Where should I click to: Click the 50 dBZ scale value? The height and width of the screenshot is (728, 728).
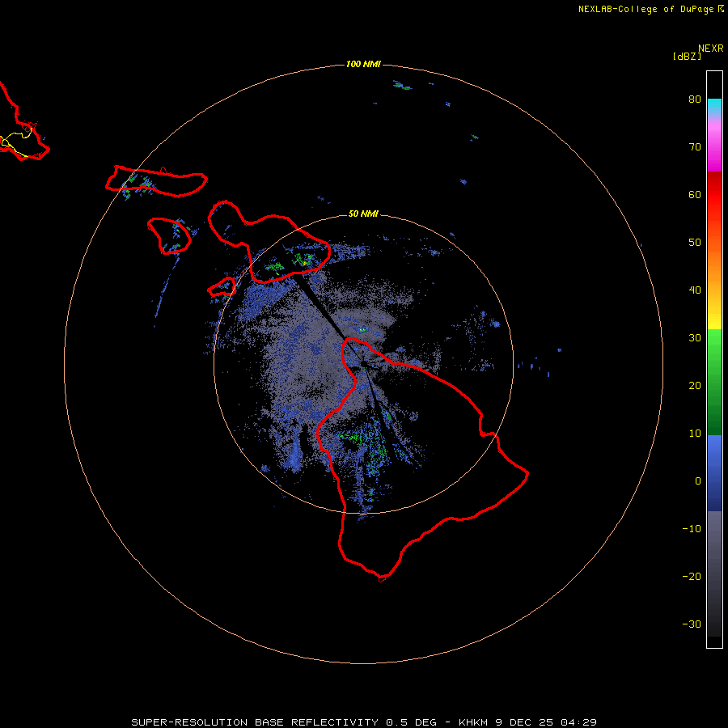pyautogui.click(x=695, y=243)
